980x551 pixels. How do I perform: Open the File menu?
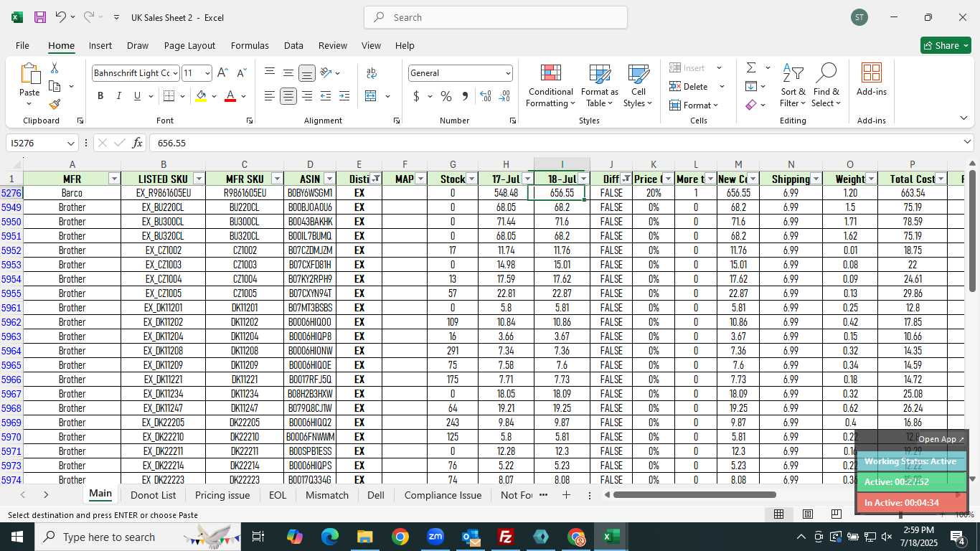pyautogui.click(x=22, y=45)
